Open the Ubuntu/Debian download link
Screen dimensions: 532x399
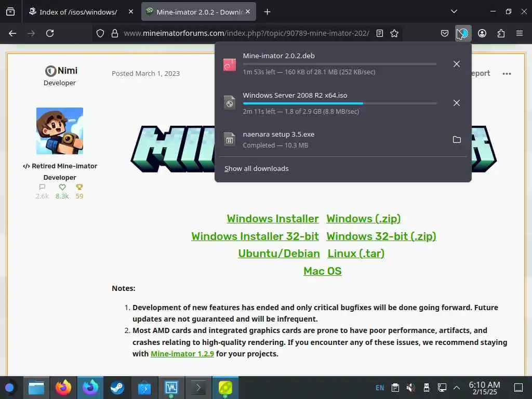[279, 254]
